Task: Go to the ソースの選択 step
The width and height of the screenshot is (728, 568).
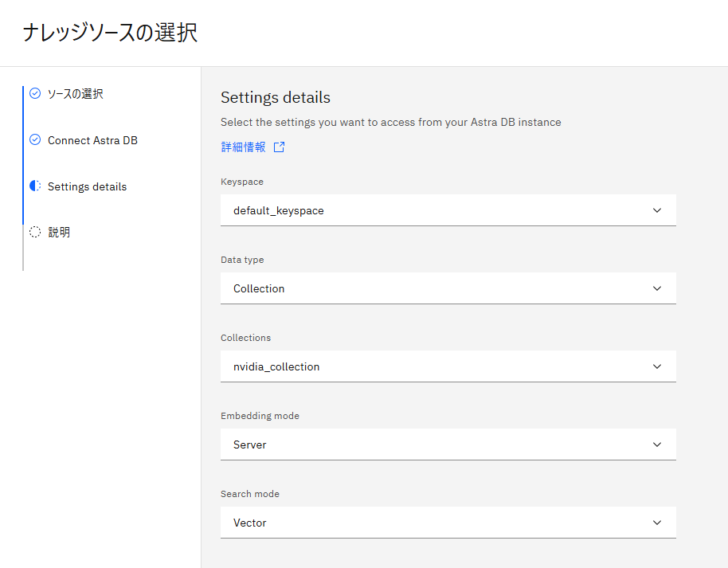Action: click(x=75, y=94)
